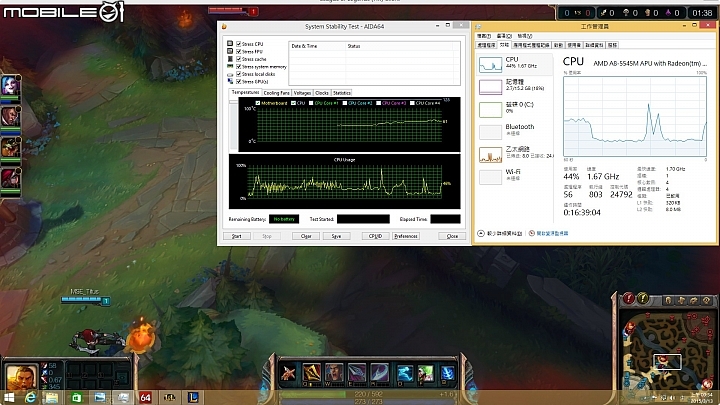Click the champion portrait in bottom-left HUD
720x405 pixels.
tap(21, 377)
